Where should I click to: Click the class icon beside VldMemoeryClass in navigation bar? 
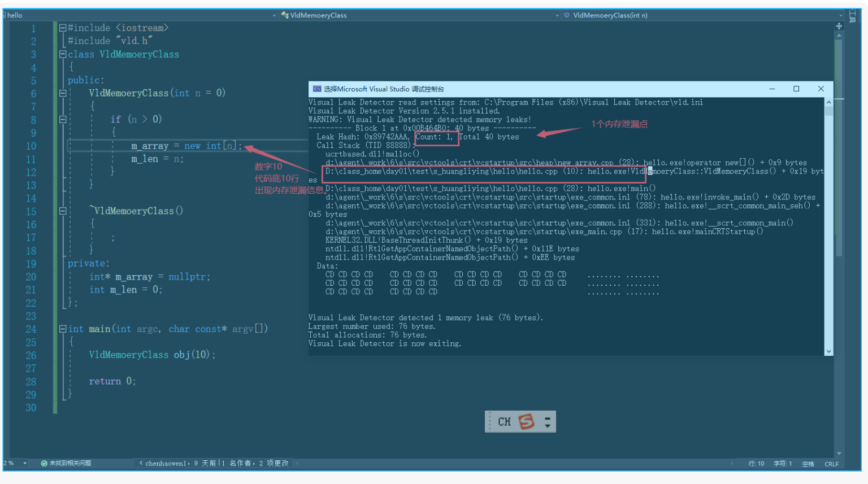click(x=285, y=15)
